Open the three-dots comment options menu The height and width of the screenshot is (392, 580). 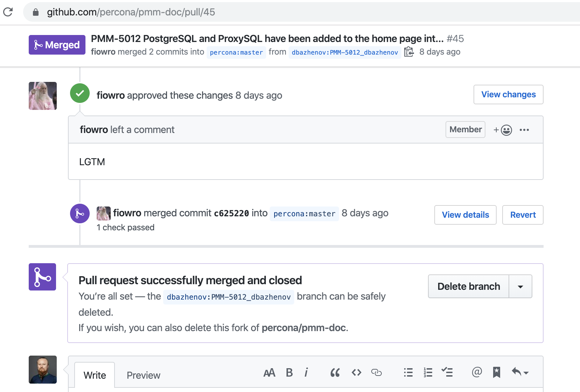click(x=524, y=130)
